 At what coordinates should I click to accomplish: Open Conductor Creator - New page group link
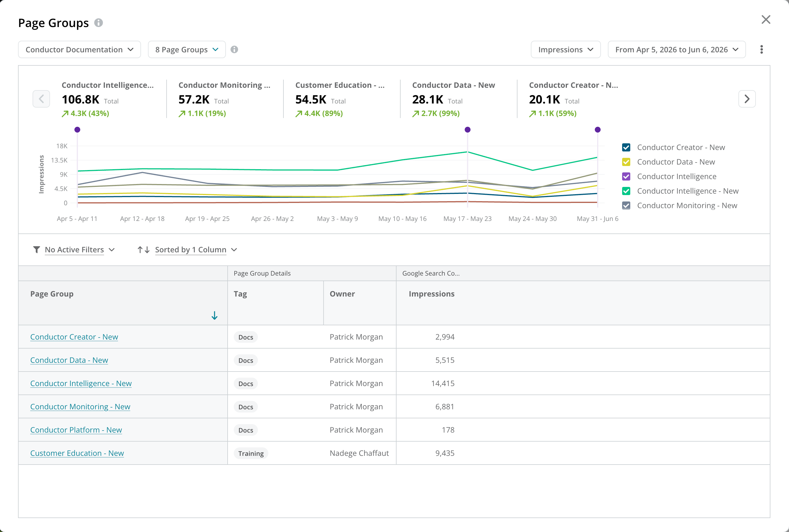[74, 337]
